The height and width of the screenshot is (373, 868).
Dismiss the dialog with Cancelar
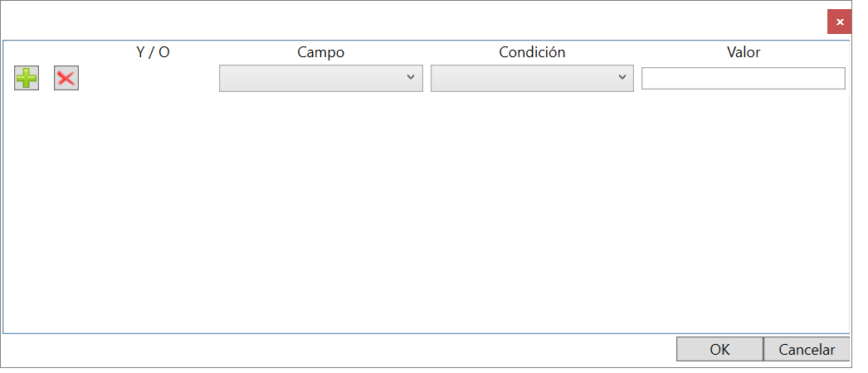(x=807, y=349)
